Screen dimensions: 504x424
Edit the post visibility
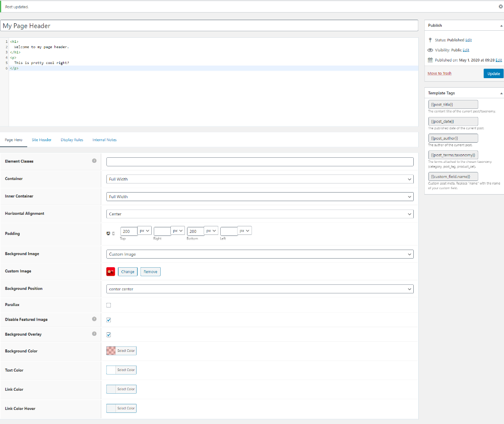tap(466, 50)
